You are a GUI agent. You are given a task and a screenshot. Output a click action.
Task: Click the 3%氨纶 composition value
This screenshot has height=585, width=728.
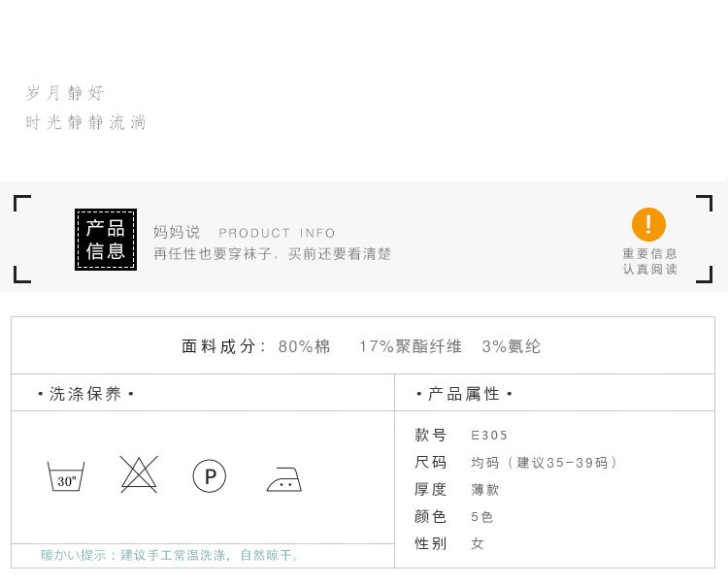click(512, 346)
